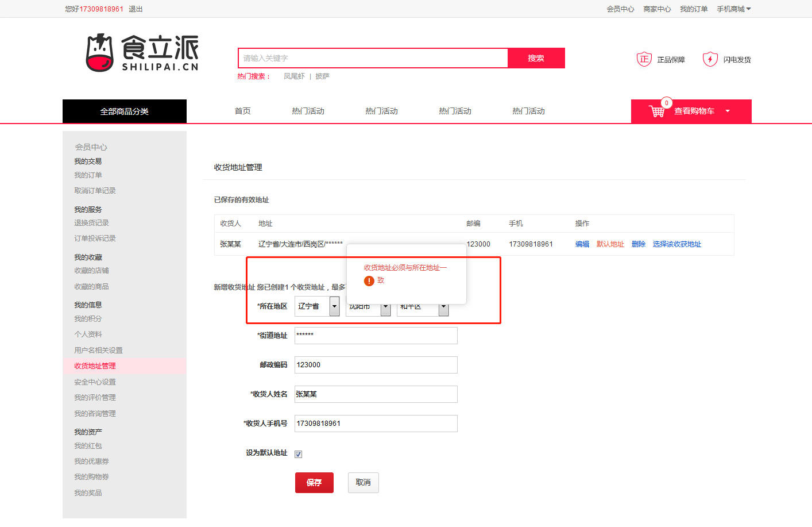Open 我的购物券 in sidebar
The width and height of the screenshot is (812, 527).
(x=91, y=477)
